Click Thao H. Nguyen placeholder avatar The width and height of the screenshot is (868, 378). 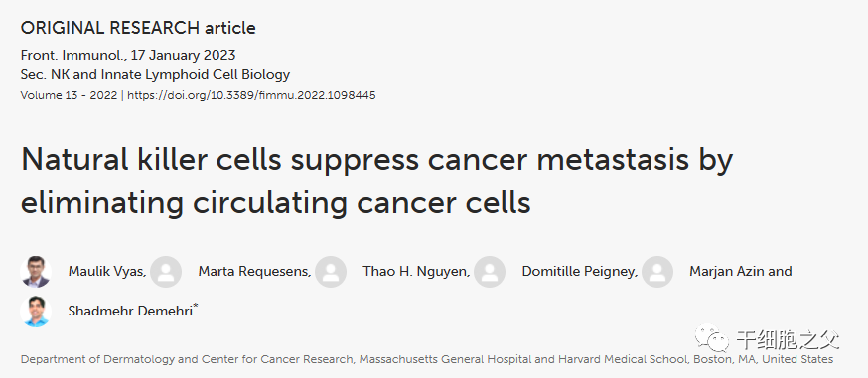tap(331, 271)
